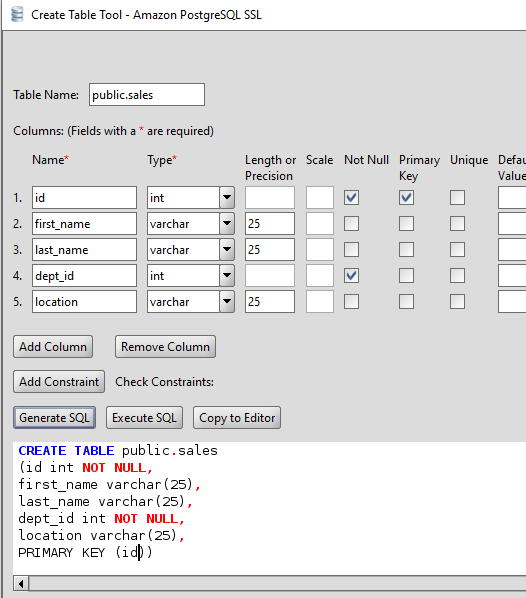Click the first_name varchar(25) SQL line
Screen dimensions: 526x598
tap(109, 484)
